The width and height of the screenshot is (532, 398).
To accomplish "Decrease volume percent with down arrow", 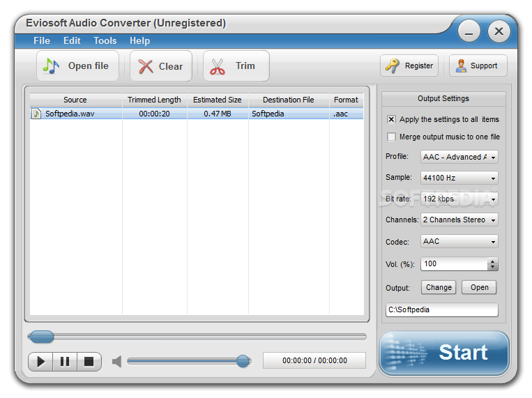I will pyautogui.click(x=493, y=268).
